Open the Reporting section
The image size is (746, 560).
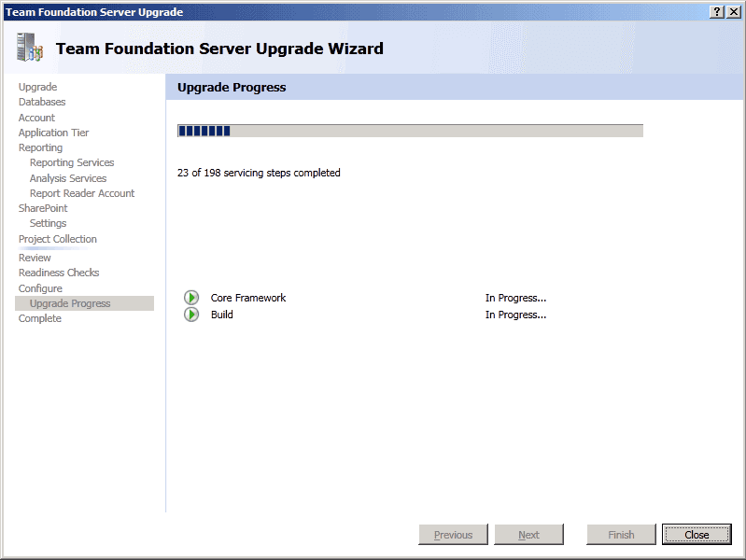(x=40, y=147)
